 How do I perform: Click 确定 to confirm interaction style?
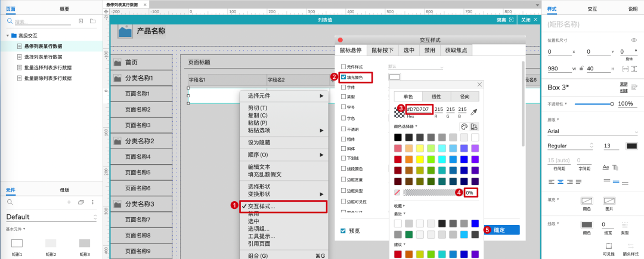(x=500, y=230)
